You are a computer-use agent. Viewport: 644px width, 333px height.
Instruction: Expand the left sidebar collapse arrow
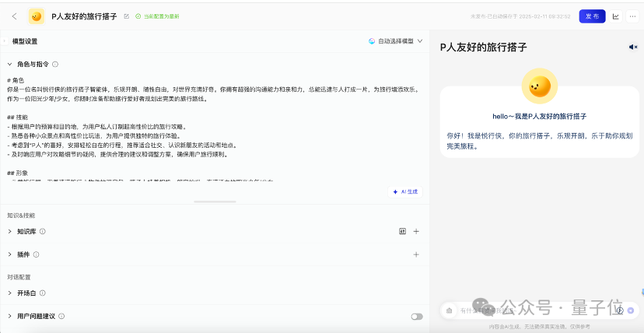coord(4,41)
